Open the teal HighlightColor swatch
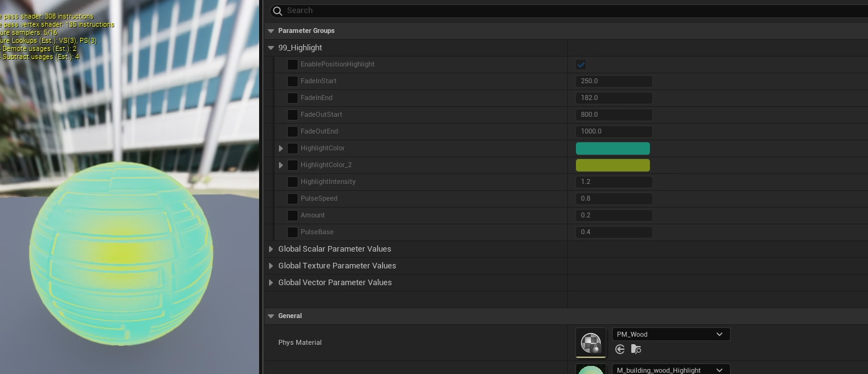Screen dimensions: 868x374 613,148
